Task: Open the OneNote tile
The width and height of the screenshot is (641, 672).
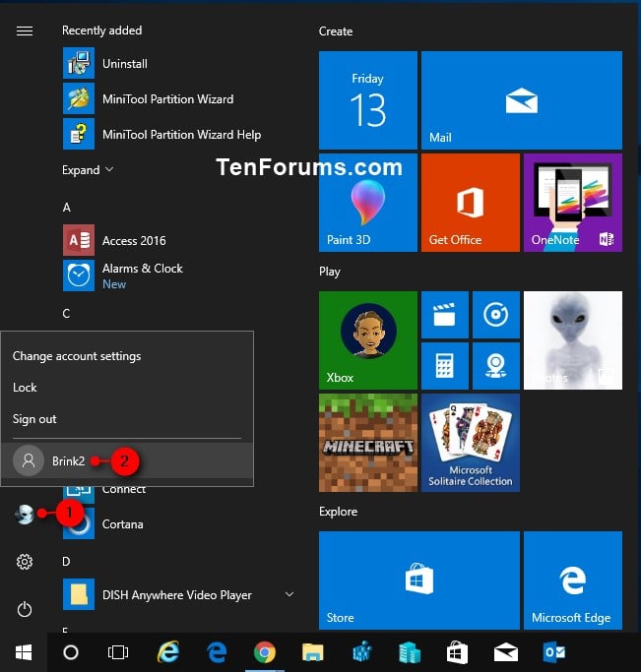Action: click(573, 203)
